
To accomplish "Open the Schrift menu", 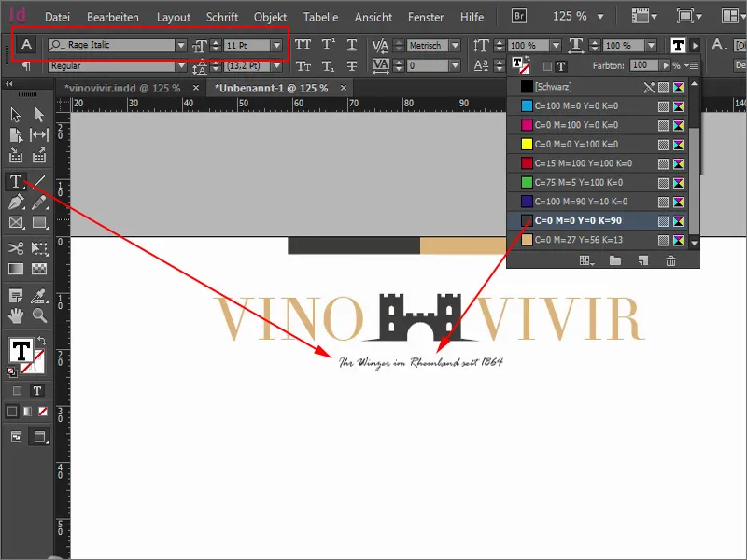I will [222, 17].
